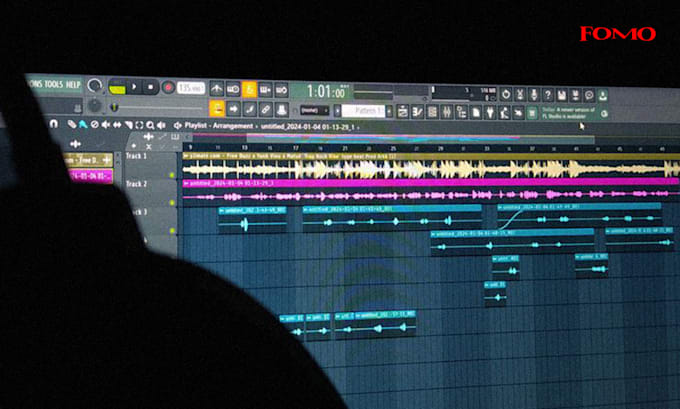Click the tempo field showing 135

[191, 88]
